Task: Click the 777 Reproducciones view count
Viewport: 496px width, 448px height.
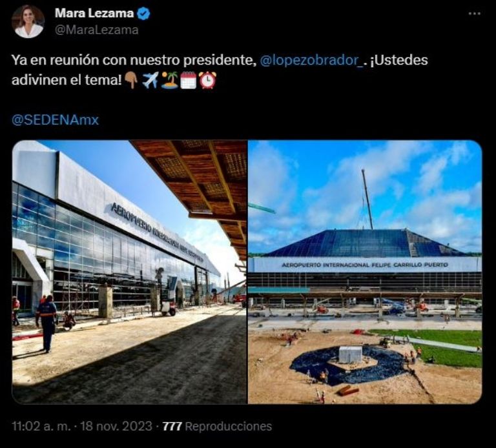Action: 217,426
